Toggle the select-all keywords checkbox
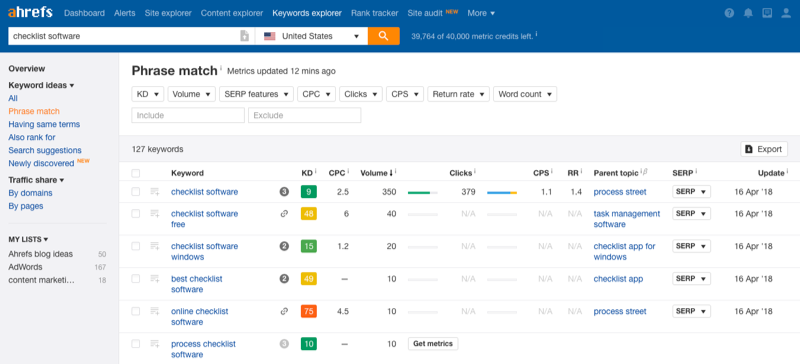 136,174
